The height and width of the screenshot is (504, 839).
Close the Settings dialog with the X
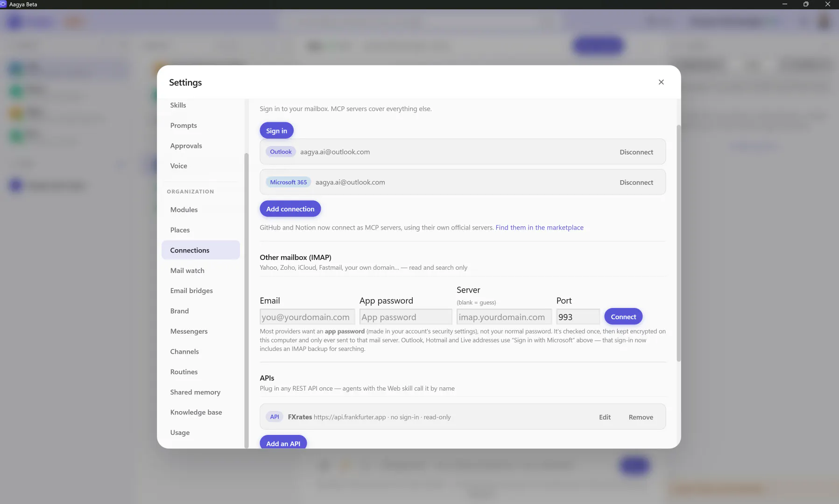pos(661,82)
